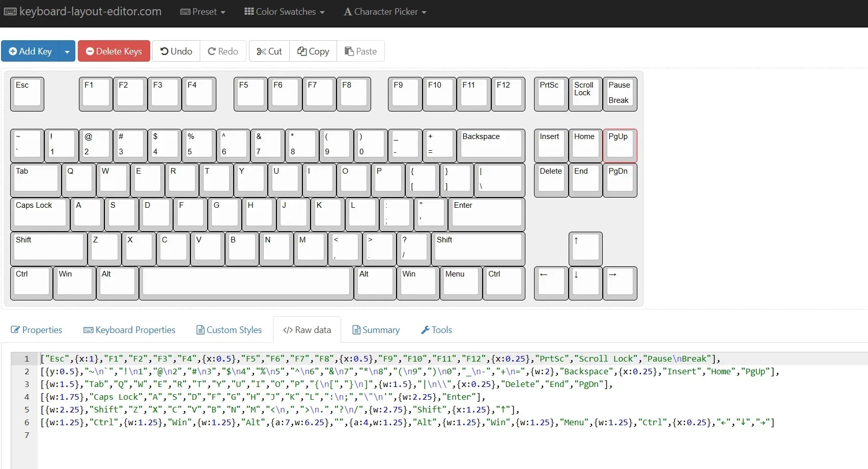The height and width of the screenshot is (469, 868).
Task: Switch to the Summary tab
Action: tap(376, 330)
